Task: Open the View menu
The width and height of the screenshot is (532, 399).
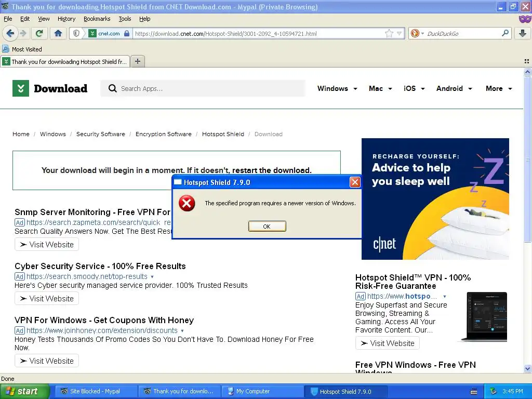Action: pyautogui.click(x=44, y=19)
